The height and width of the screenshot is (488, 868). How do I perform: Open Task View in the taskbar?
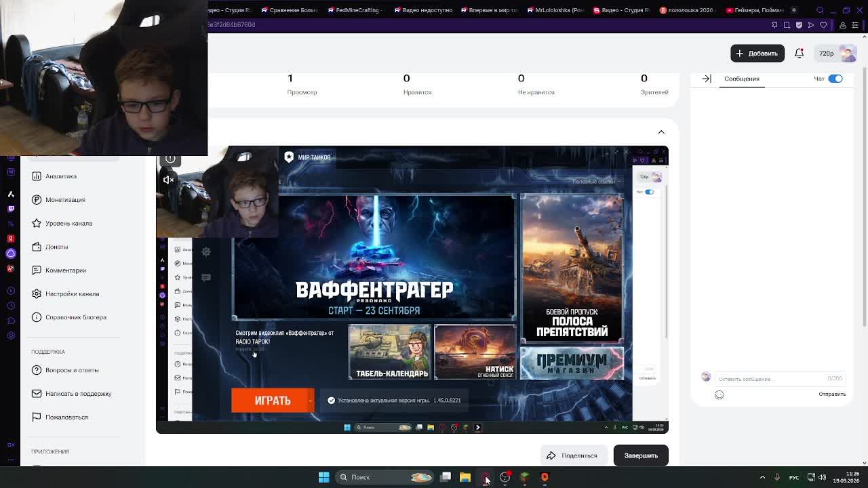click(x=446, y=477)
